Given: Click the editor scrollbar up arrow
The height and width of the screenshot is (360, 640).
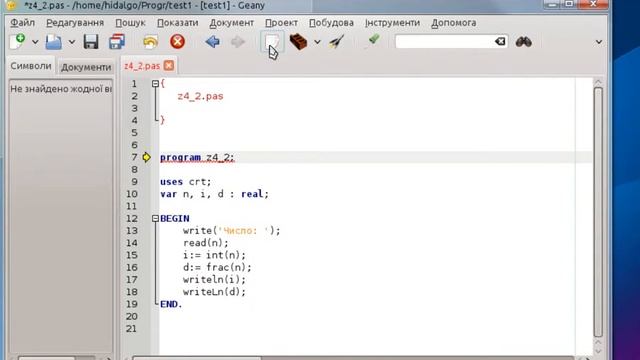Looking at the screenshot, I should (598, 82).
